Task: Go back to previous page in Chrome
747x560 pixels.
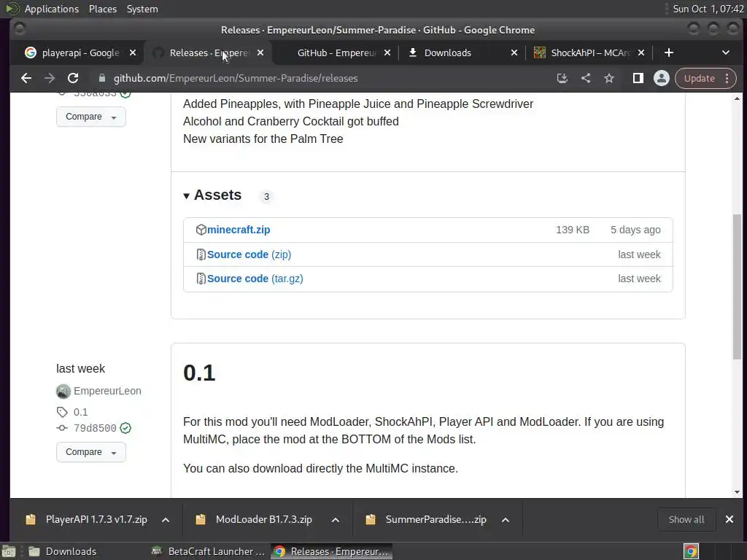Action: [26, 78]
